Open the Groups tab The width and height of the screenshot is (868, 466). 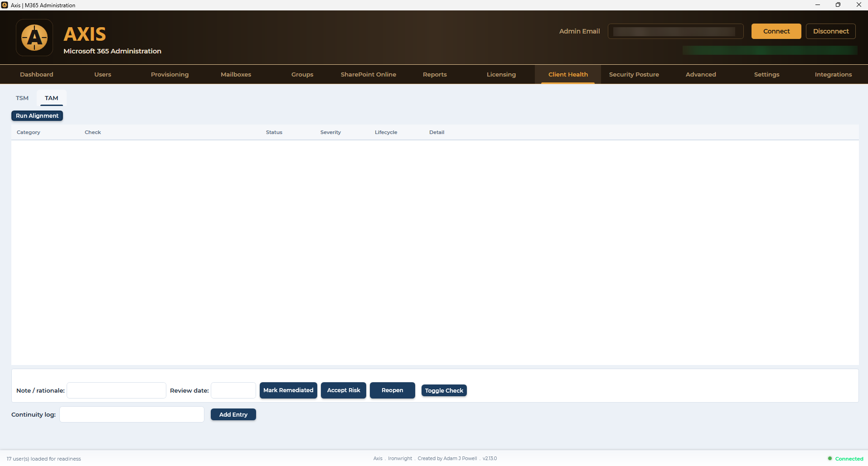(x=302, y=74)
